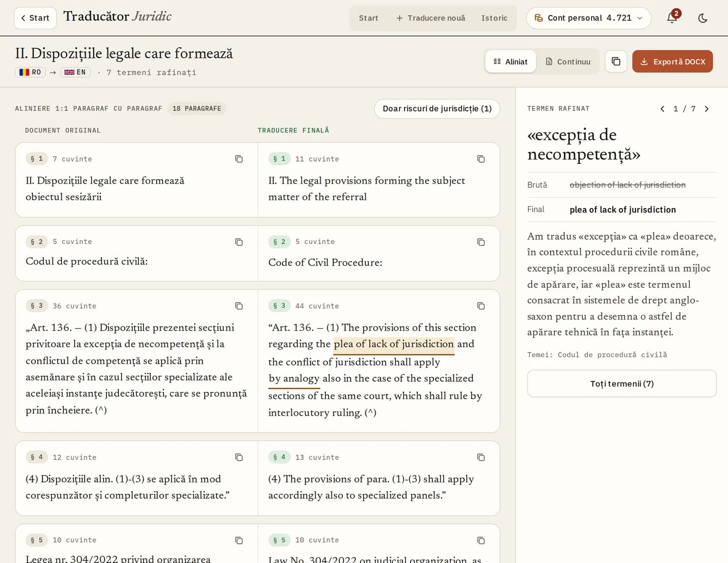Copy original paragraph § 1 text

coord(239,159)
